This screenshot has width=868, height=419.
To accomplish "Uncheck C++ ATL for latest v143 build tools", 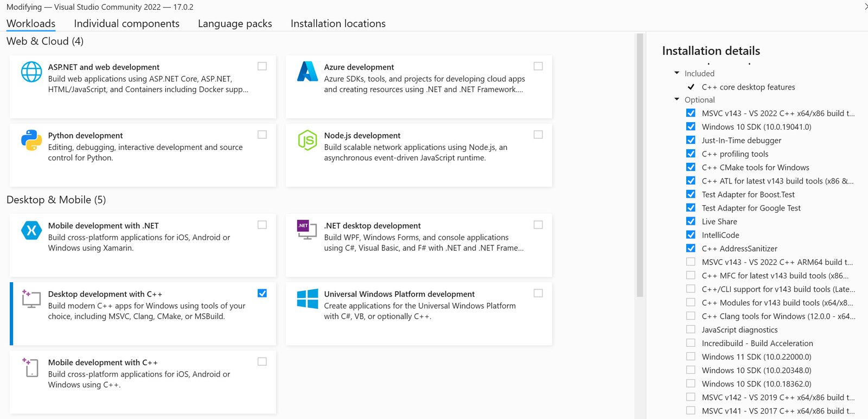I will tap(691, 181).
